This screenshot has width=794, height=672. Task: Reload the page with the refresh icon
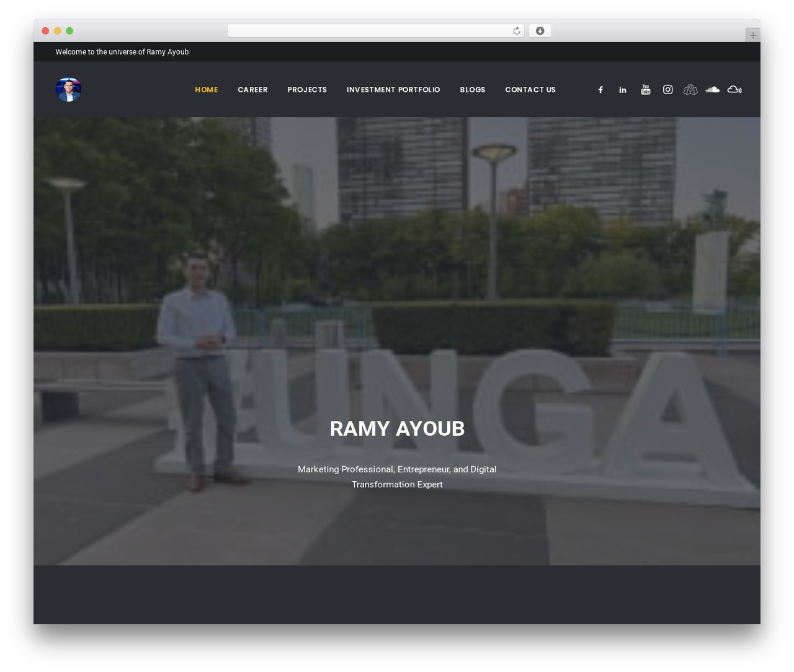[x=517, y=31]
